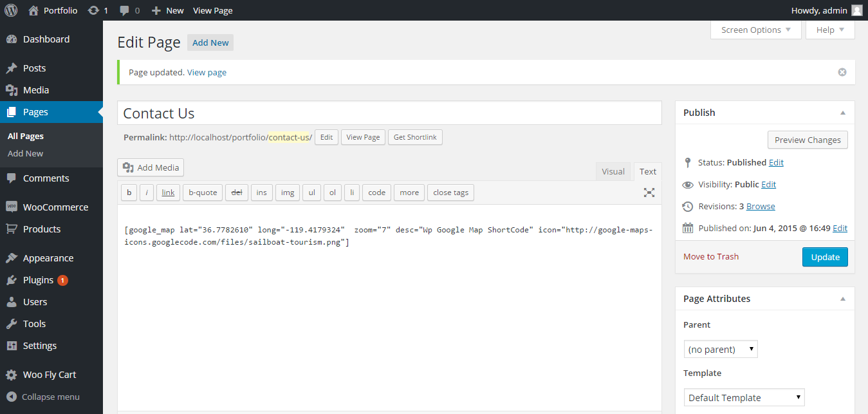Viewport: 868px width, 414px height.
Task: Insert a link with link button
Action: pos(168,193)
